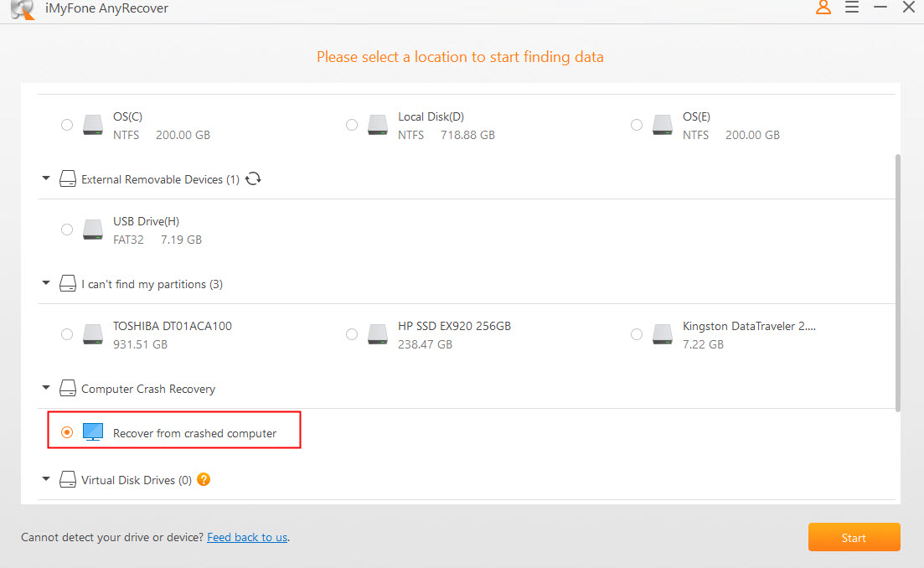Click the crashed computer monitor icon
This screenshot has height=568, width=924.
pyautogui.click(x=93, y=432)
